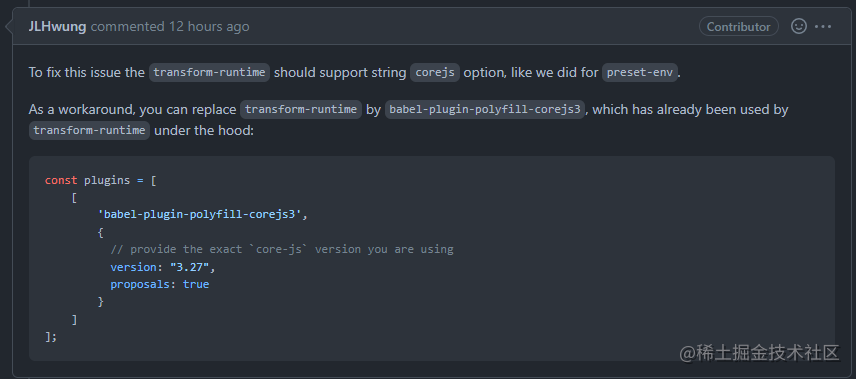This screenshot has height=379, width=856.
Task: Select the corejs inline code tag
Action: pos(435,72)
